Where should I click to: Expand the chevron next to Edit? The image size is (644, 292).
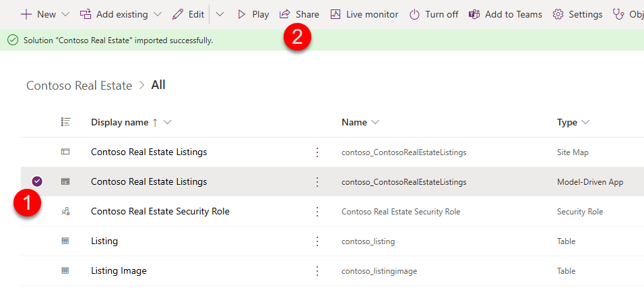(220, 14)
